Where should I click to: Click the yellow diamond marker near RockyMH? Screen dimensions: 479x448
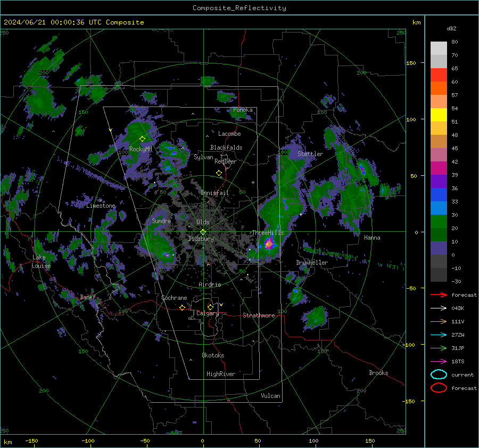142,139
